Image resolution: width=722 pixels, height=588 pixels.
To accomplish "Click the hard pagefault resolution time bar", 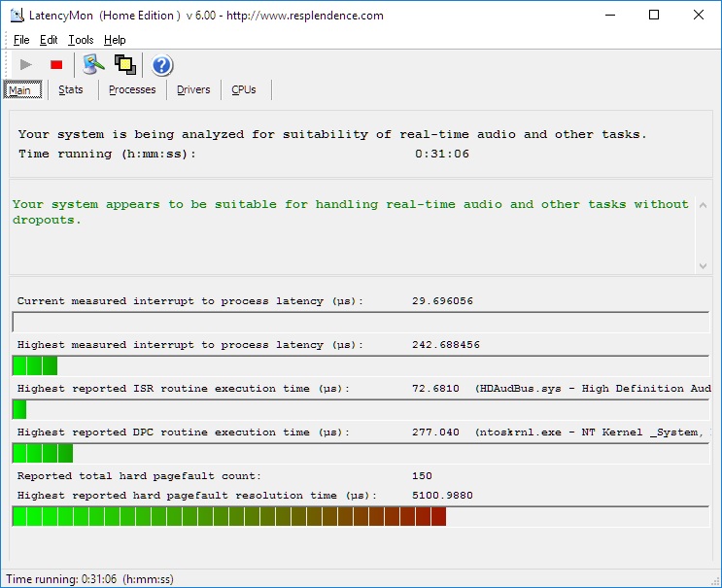I will coord(361,516).
